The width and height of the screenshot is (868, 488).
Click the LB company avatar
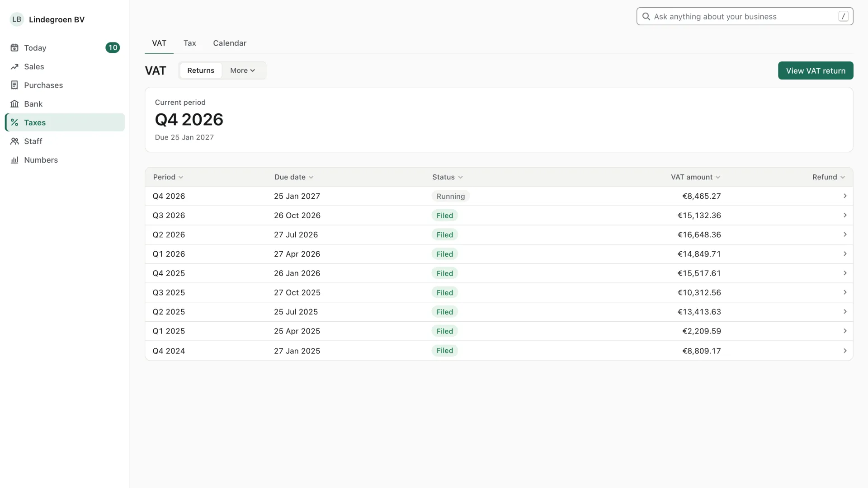click(x=17, y=19)
